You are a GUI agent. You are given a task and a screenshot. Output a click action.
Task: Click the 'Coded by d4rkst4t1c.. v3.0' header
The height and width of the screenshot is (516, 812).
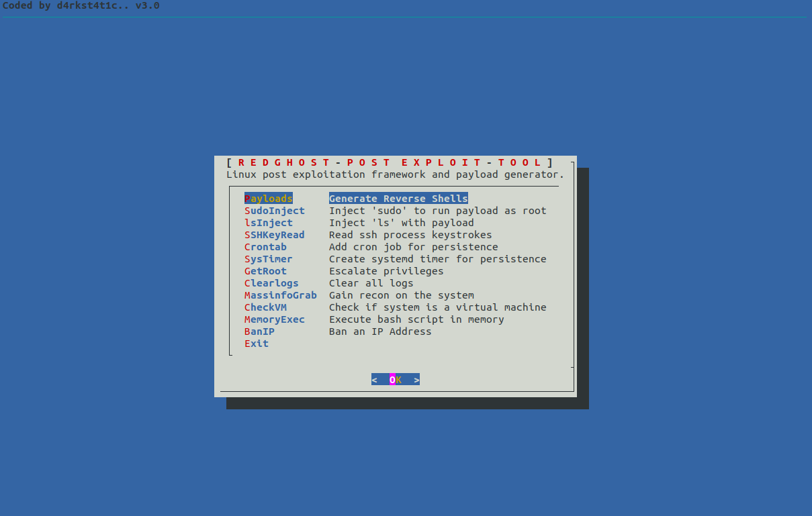[x=81, y=6]
